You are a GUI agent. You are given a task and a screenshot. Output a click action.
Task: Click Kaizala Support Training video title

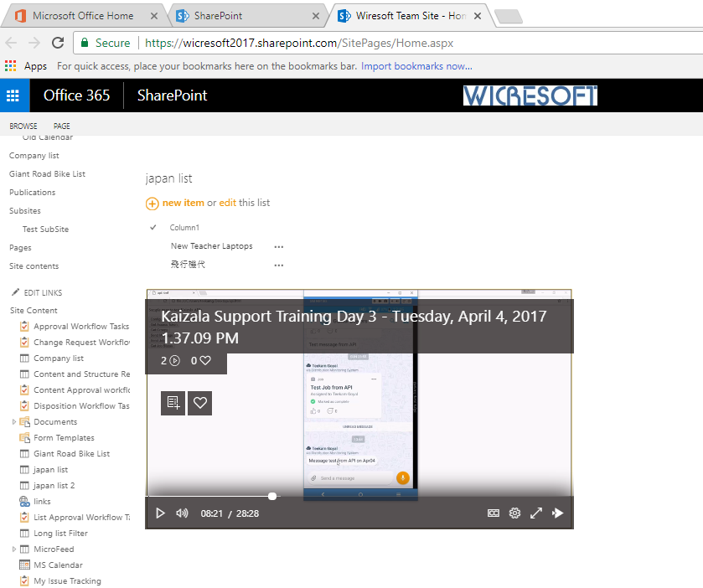[354, 327]
